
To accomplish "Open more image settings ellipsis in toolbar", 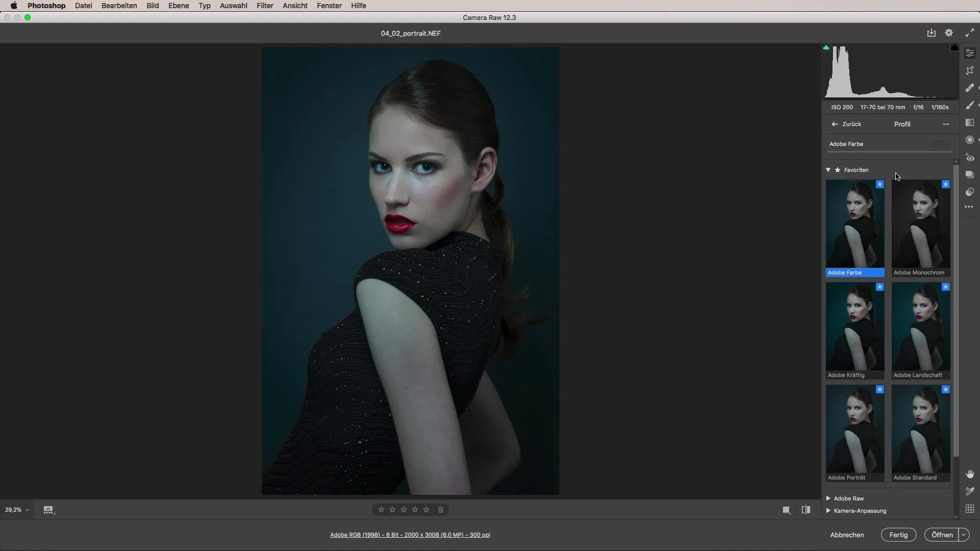I will pos(969,207).
